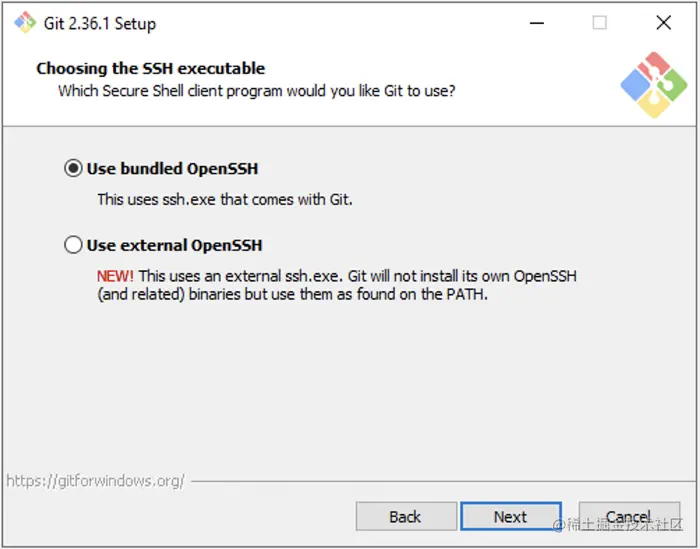
Task: Cancel the Git installation
Action: pyautogui.click(x=628, y=517)
